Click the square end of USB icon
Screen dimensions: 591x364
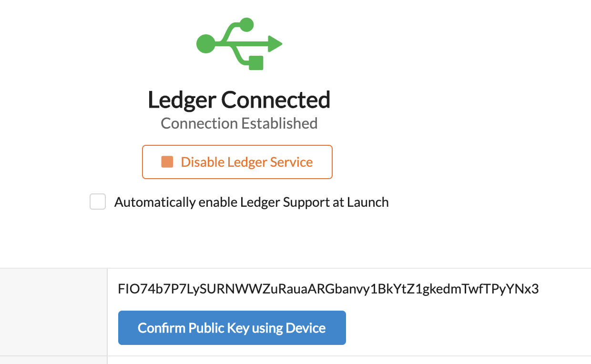point(256,63)
